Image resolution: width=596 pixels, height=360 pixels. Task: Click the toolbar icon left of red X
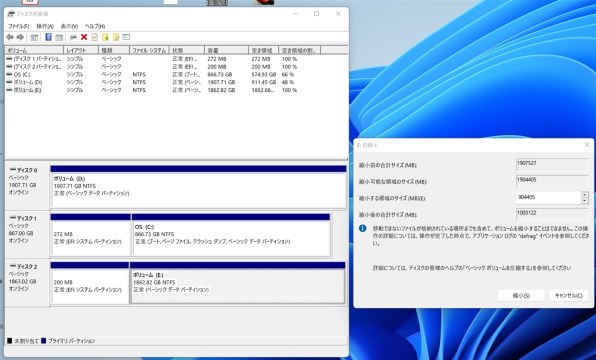[73, 37]
